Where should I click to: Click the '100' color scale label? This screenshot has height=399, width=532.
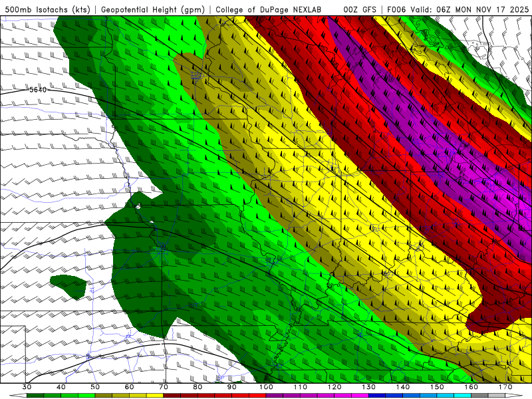(x=266, y=387)
